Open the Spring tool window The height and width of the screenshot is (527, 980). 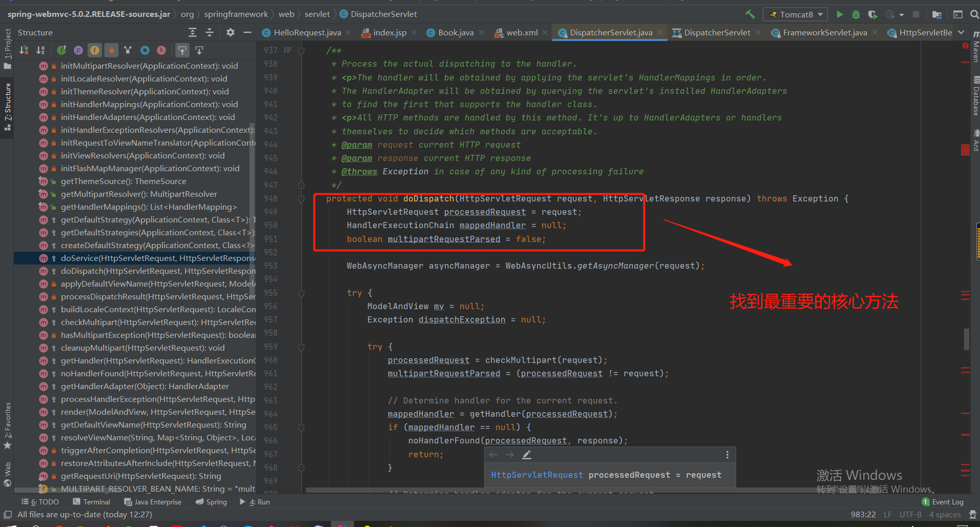click(211, 502)
